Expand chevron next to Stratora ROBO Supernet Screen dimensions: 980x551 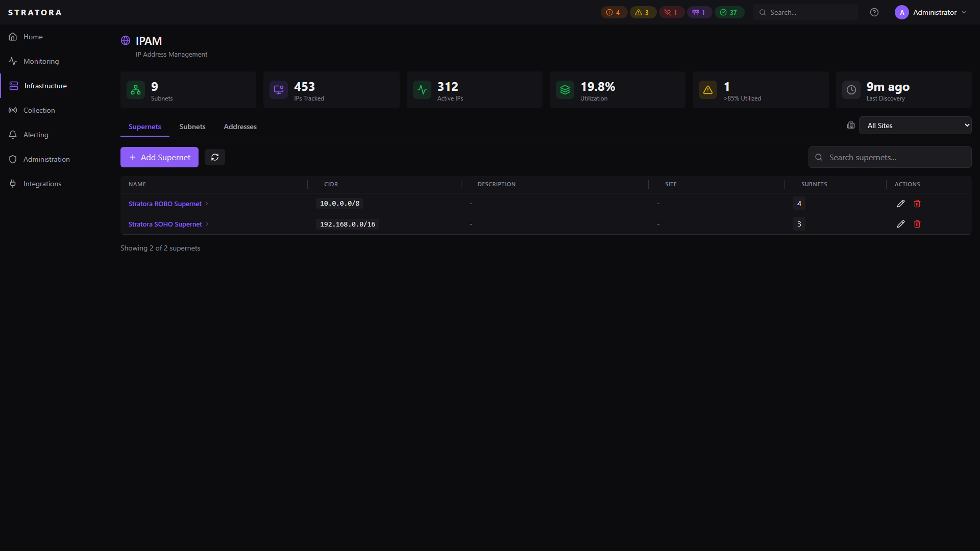click(207, 204)
